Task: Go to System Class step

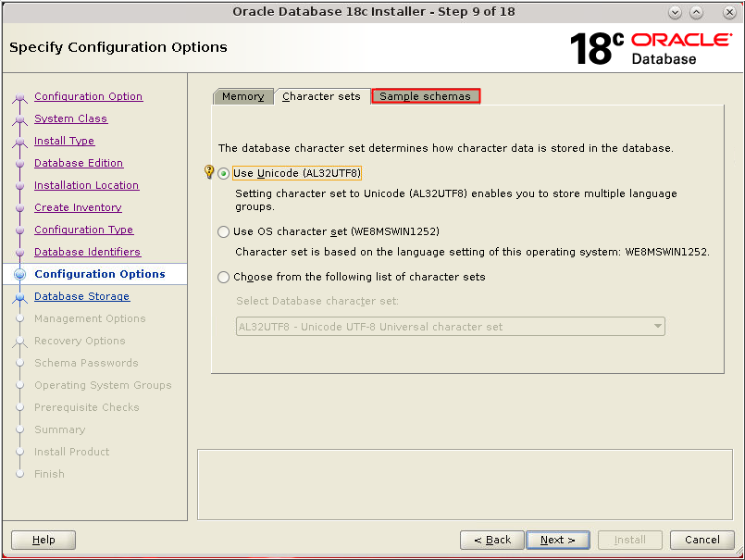Action: (70, 118)
